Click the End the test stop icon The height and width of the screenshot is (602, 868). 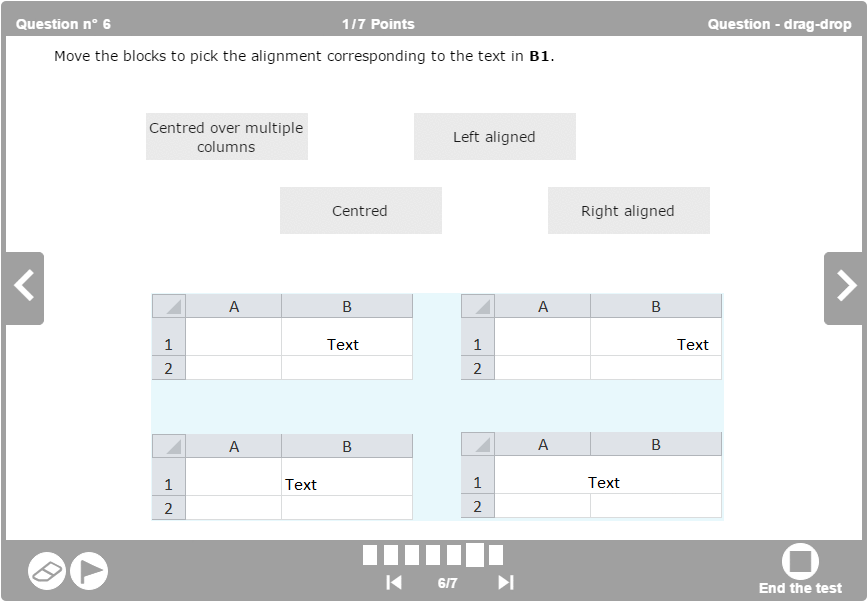click(x=800, y=562)
